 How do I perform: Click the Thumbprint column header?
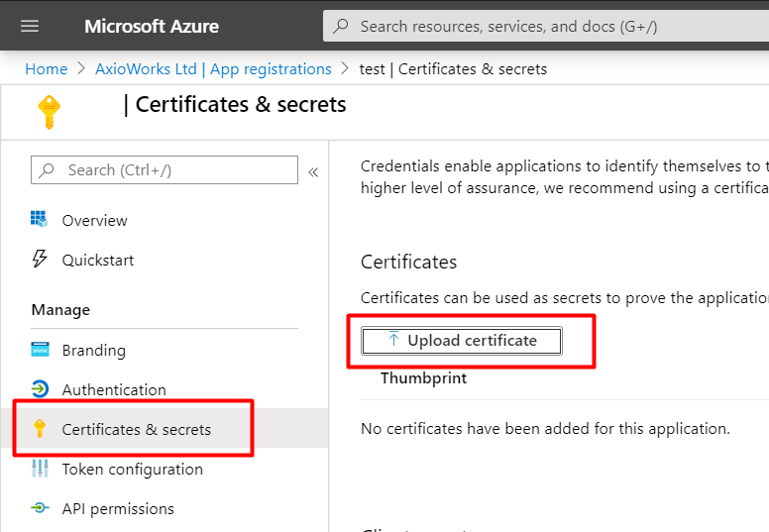[424, 378]
